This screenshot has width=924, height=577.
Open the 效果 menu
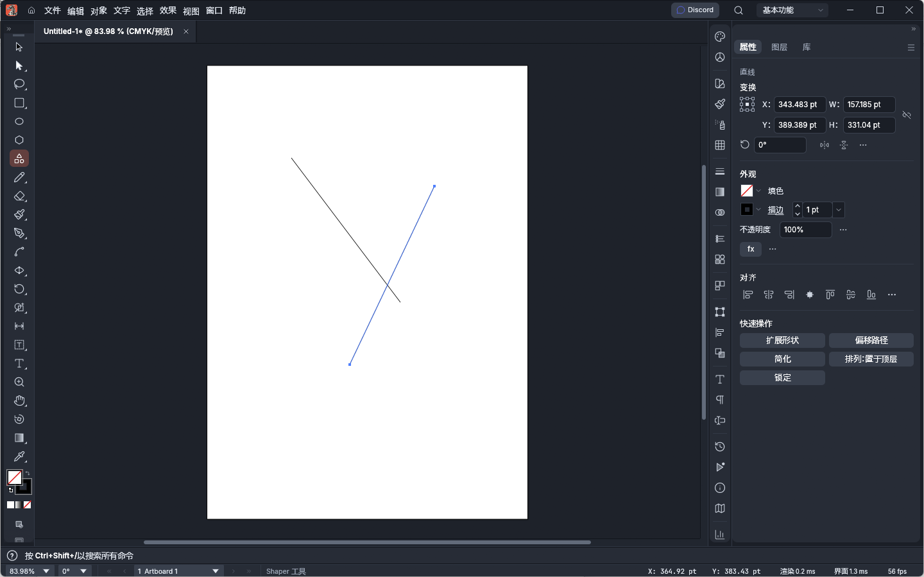tap(168, 10)
